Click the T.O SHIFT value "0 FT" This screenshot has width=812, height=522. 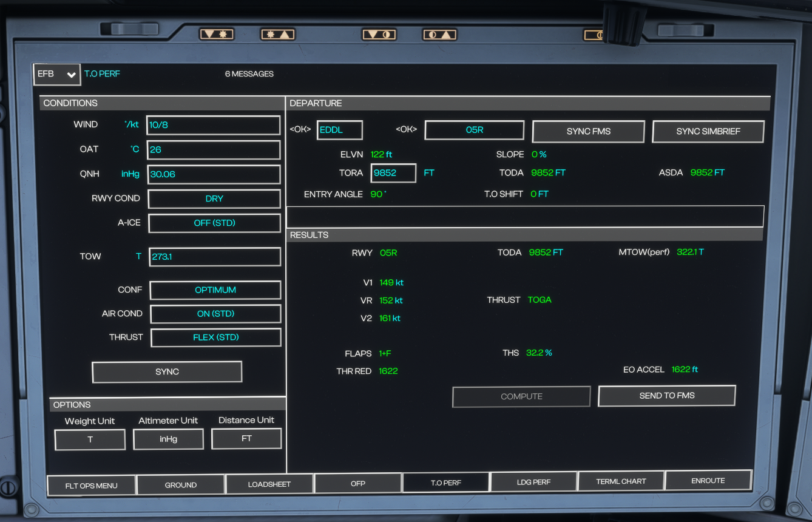tap(540, 194)
